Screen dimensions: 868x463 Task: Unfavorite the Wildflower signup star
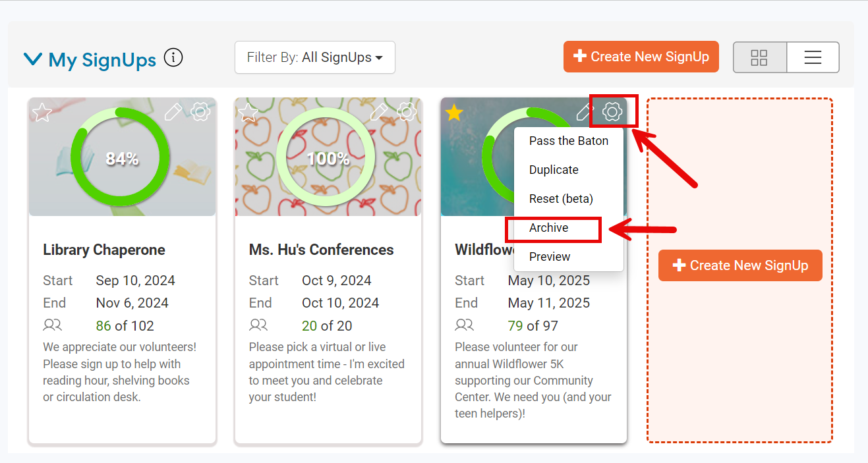coord(453,112)
